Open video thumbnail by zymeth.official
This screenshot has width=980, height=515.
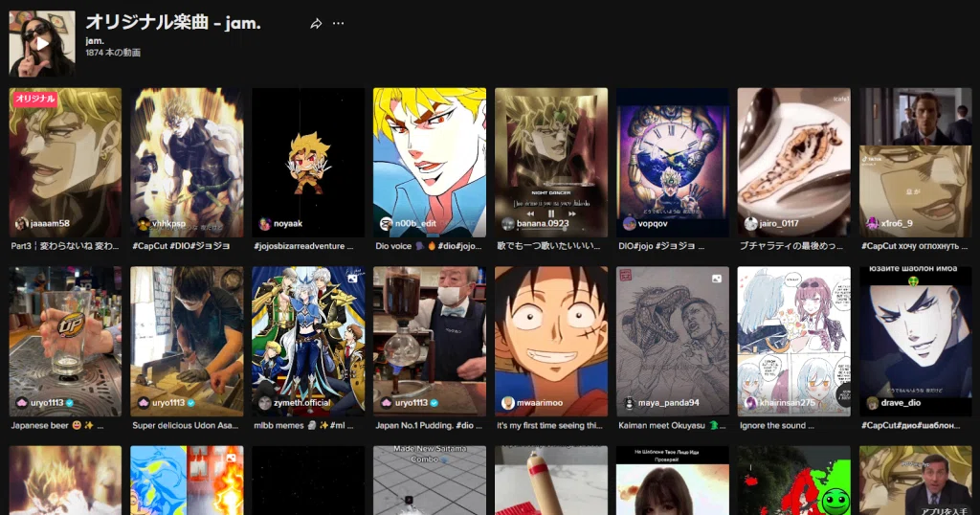pos(308,341)
